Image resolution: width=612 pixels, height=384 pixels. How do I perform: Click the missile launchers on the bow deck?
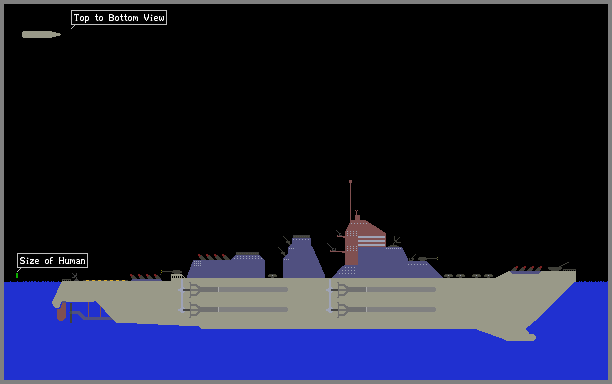(x=527, y=269)
